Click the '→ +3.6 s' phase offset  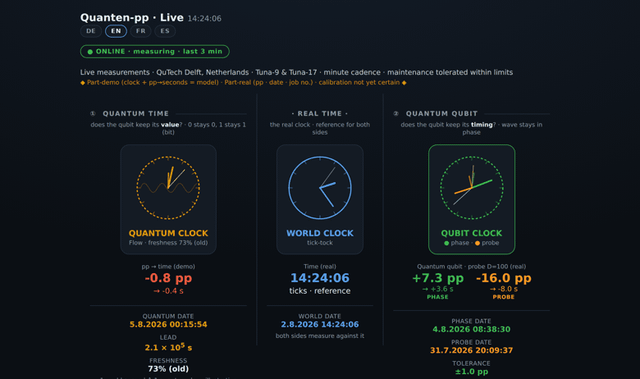click(438, 289)
